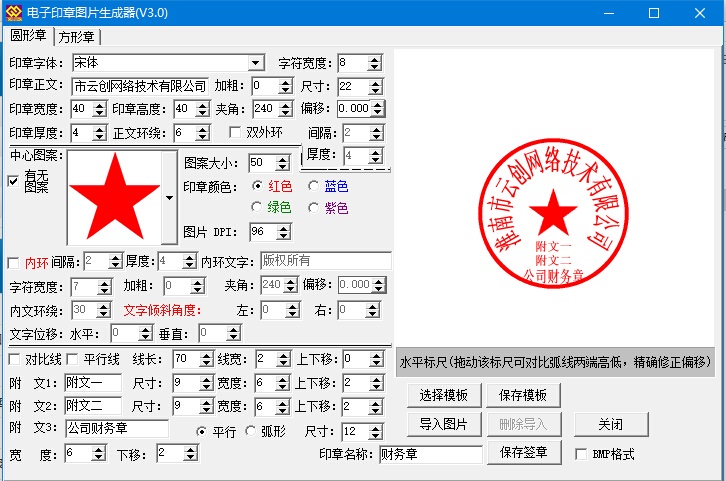This screenshot has width=726, height=481.
Task: Choose the 绿色 seal color radio button
Action: click(258, 208)
